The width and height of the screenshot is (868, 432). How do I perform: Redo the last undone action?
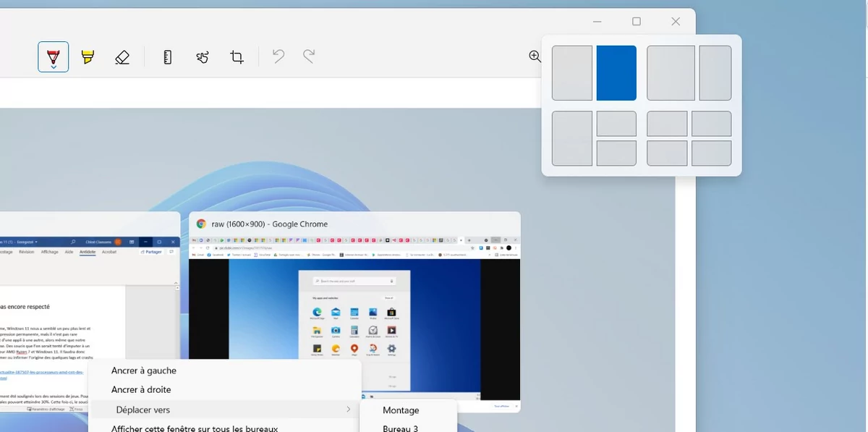(x=309, y=56)
